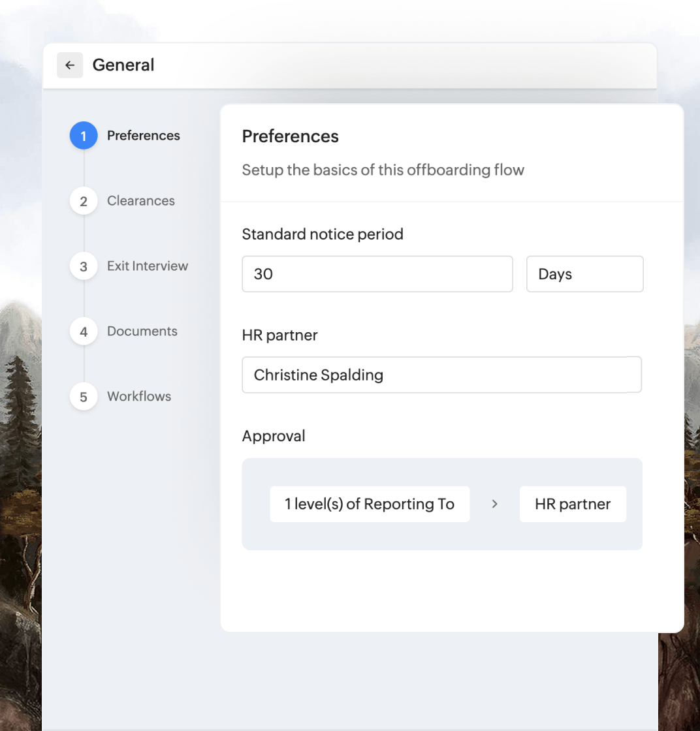Screen dimensions: 700x731
Task: Click the back arrow next to General
Action: click(x=70, y=65)
